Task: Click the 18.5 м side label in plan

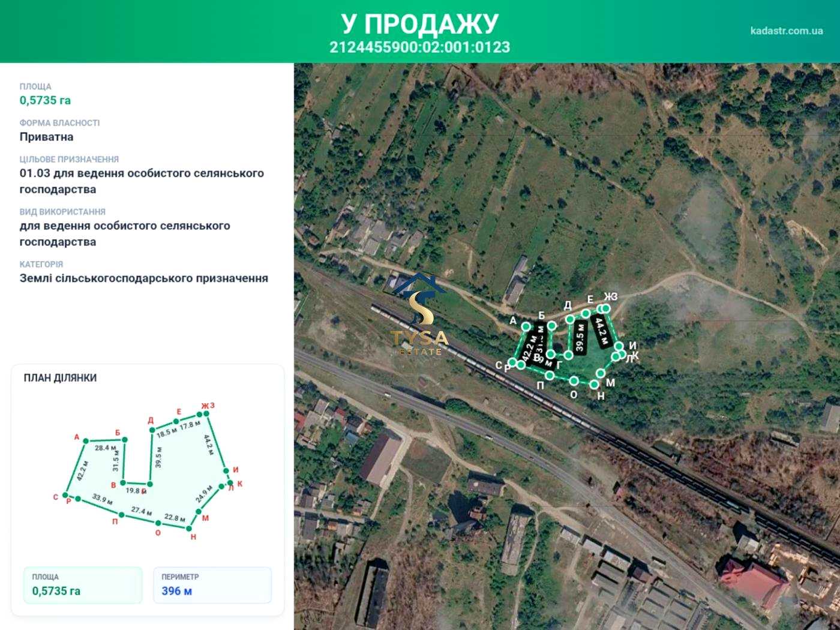Action: coord(167,433)
